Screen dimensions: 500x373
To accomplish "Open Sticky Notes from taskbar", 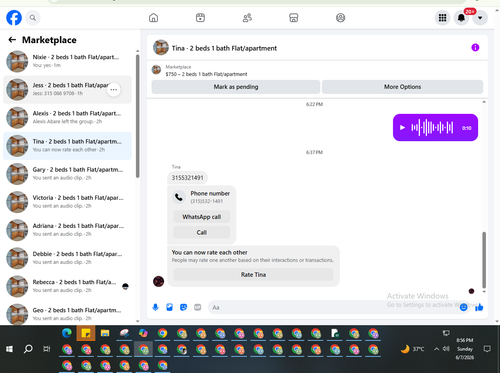I will (x=86, y=333).
